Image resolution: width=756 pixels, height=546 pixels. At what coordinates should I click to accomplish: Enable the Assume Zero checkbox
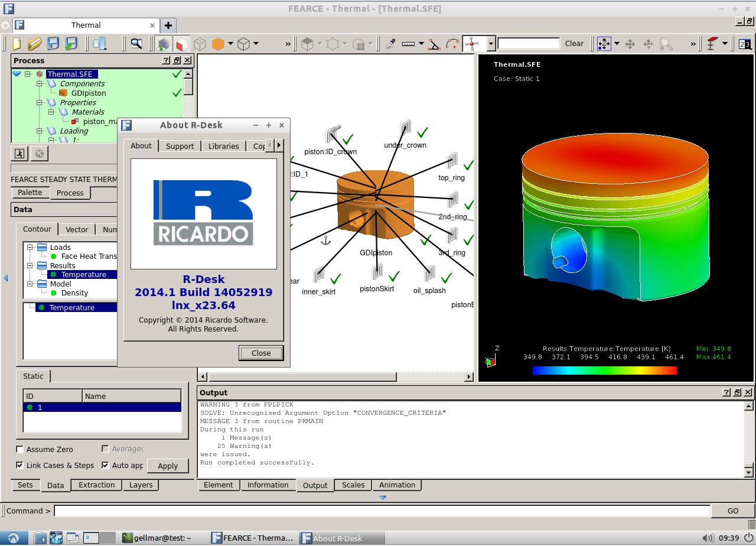tap(20, 449)
